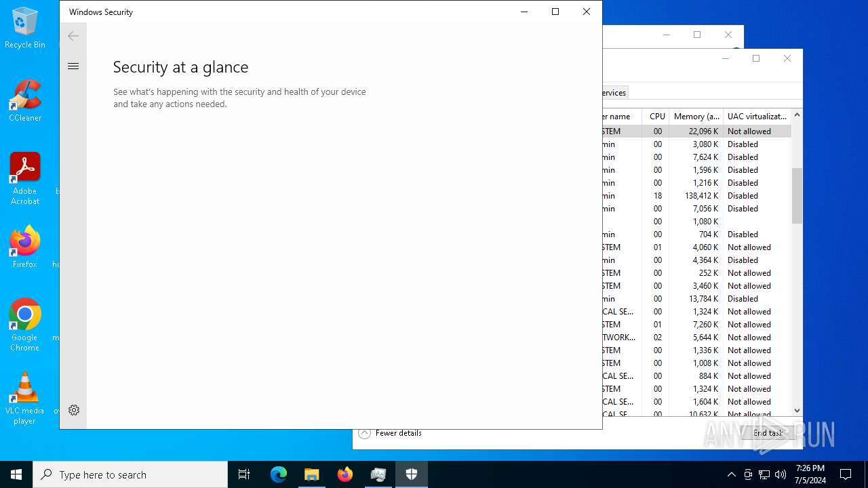Open Adobe Acrobat desktop shortcut
This screenshot has height=488, width=868.
click(25, 179)
